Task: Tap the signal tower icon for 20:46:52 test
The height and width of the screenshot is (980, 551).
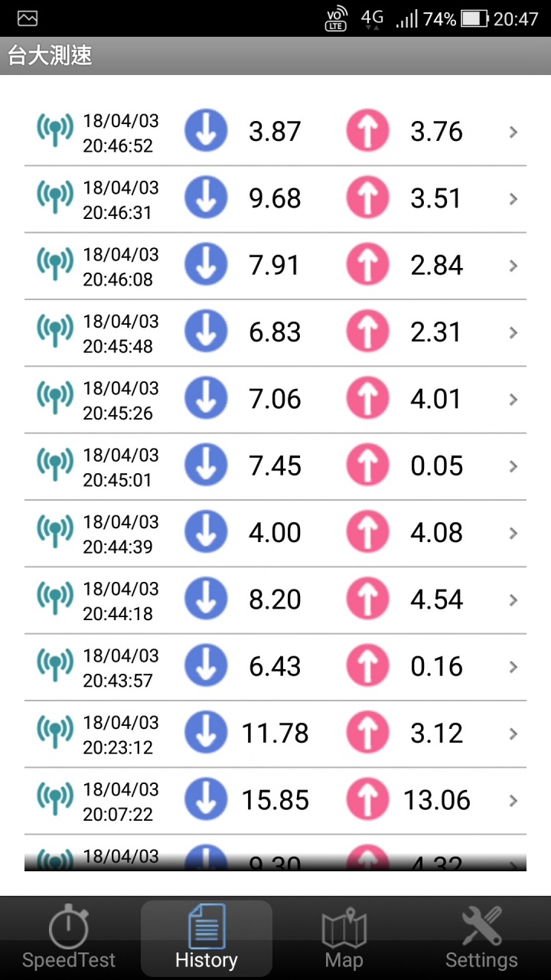Action: 55,132
